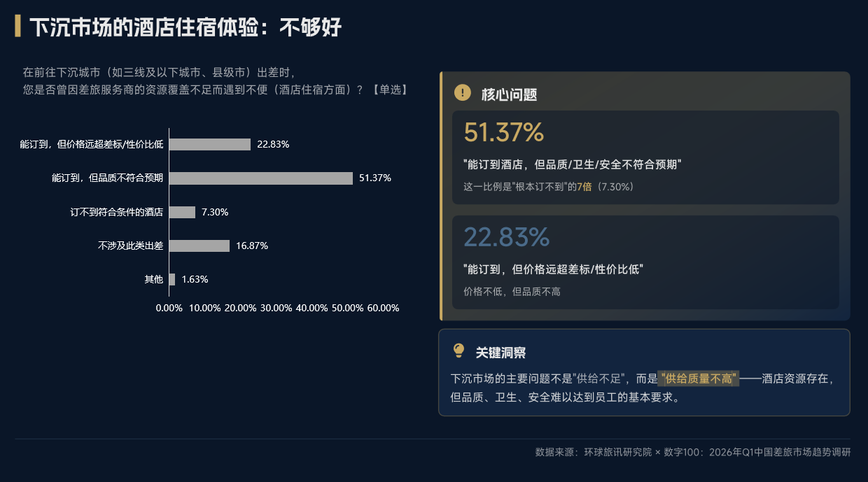
Task: Select the 关键洞察 heading
Action: (x=500, y=353)
